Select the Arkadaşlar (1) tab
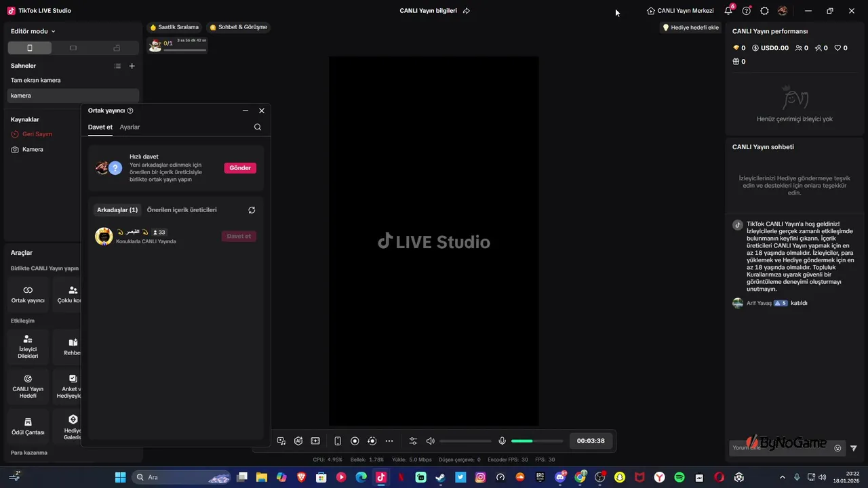Viewport: 868px width, 488px height. pyautogui.click(x=117, y=210)
